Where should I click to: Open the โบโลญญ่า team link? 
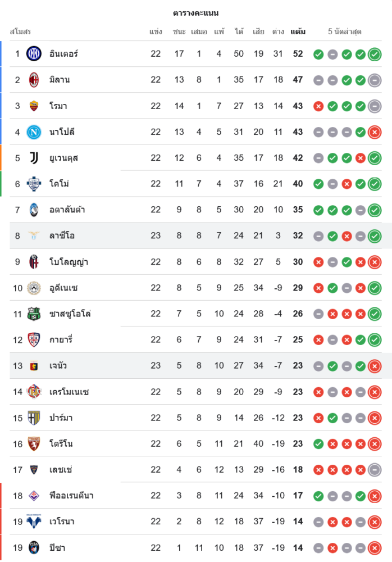69,261
